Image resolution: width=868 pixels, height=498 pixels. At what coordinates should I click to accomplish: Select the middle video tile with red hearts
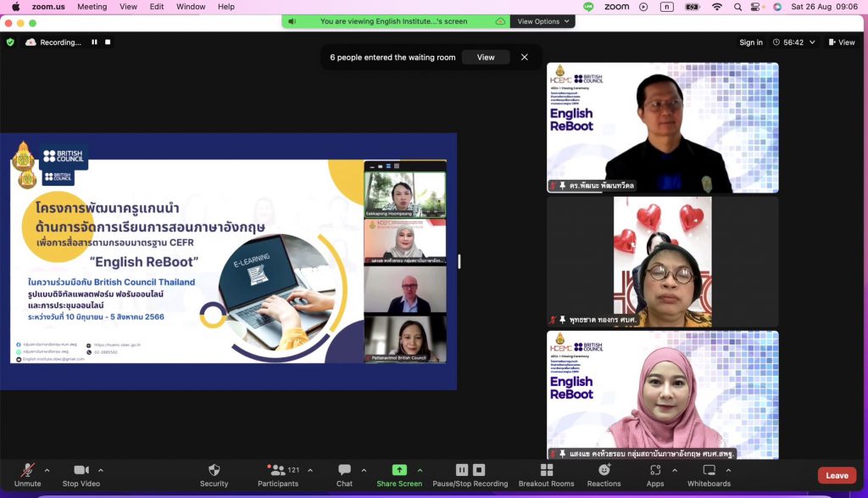coord(663,262)
